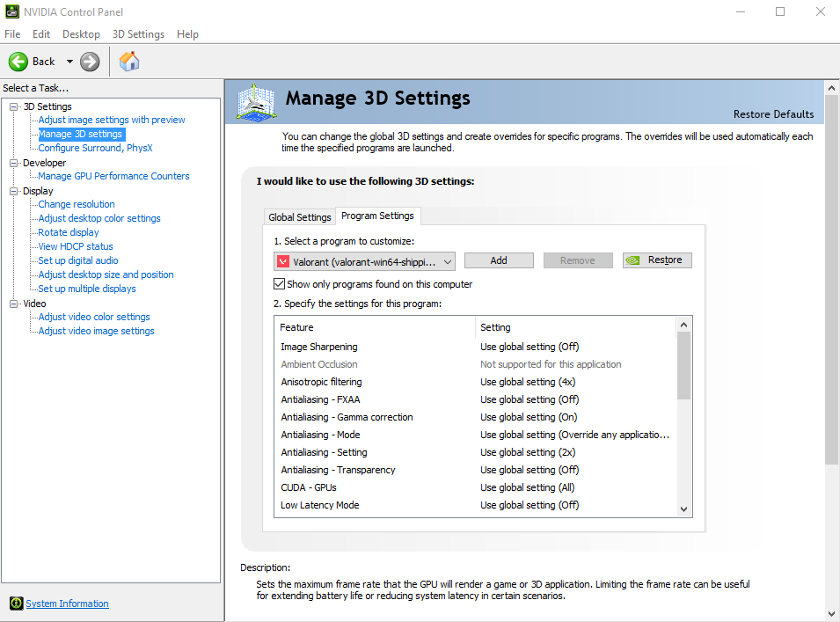Screen dimensions: 840x622
Task: Go to the Home house icon
Action: pos(129,61)
